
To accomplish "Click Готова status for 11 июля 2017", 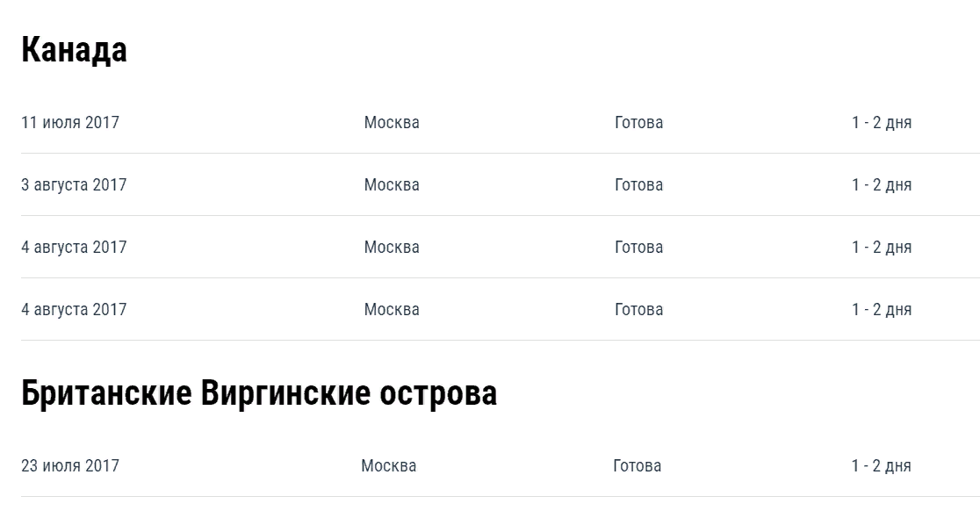I will point(638,123).
